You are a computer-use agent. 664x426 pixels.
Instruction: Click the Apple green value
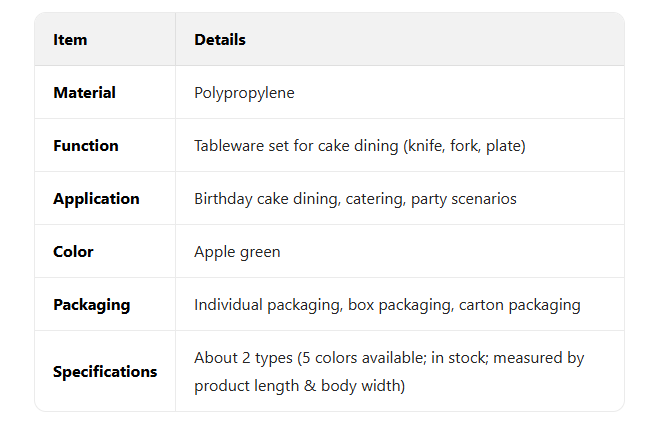point(237,252)
